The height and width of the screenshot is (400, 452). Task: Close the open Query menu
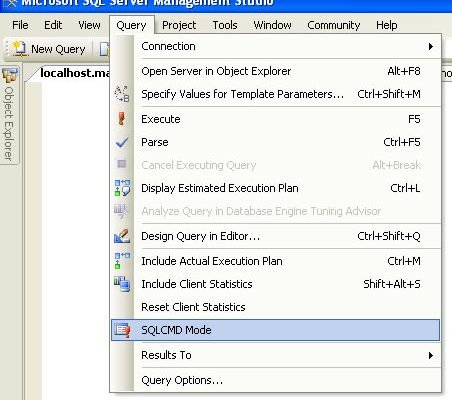click(x=131, y=25)
